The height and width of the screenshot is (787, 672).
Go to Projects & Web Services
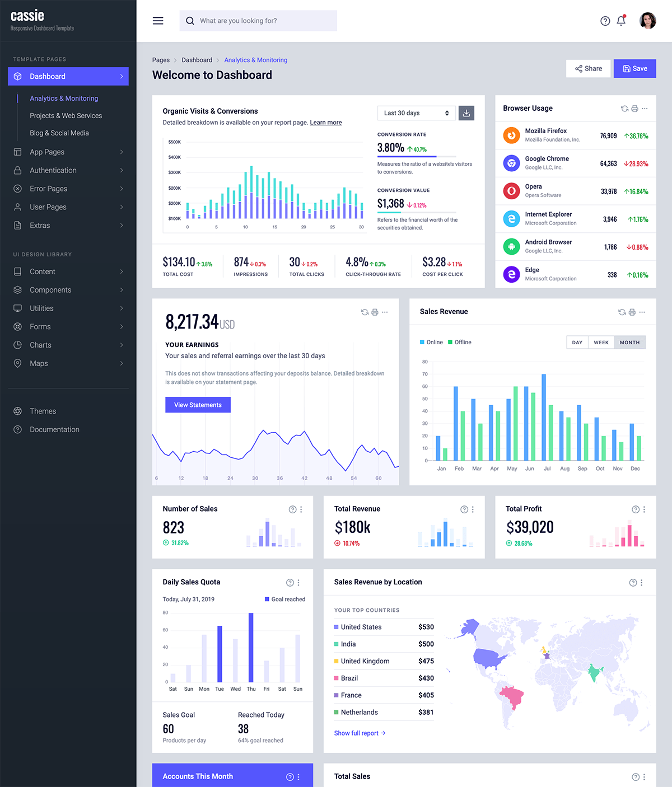coord(66,116)
